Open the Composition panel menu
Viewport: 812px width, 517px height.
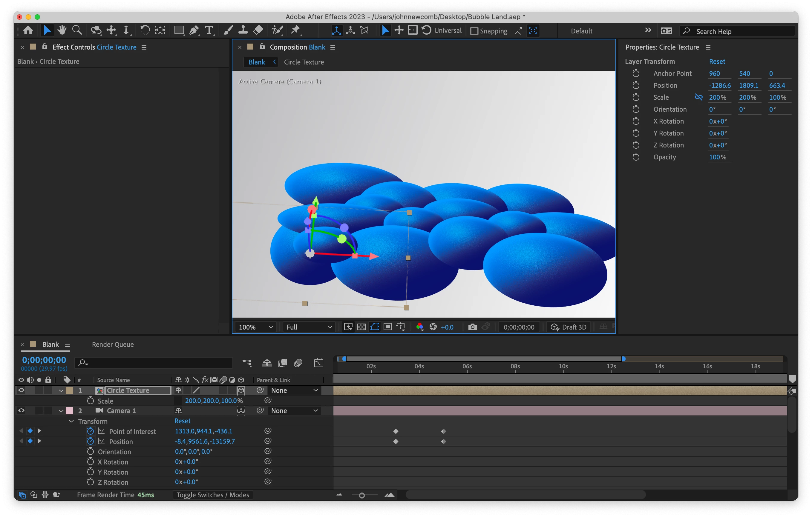[x=333, y=47]
